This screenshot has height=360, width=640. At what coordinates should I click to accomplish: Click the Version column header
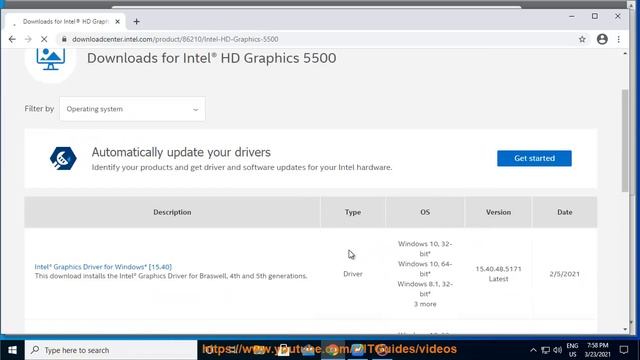pyautogui.click(x=498, y=212)
